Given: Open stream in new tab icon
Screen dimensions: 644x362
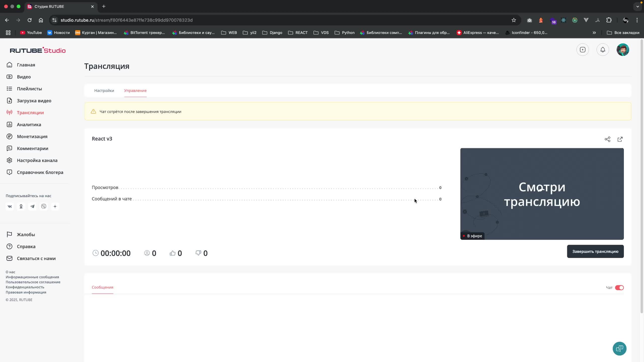Looking at the screenshot, I should pyautogui.click(x=620, y=139).
